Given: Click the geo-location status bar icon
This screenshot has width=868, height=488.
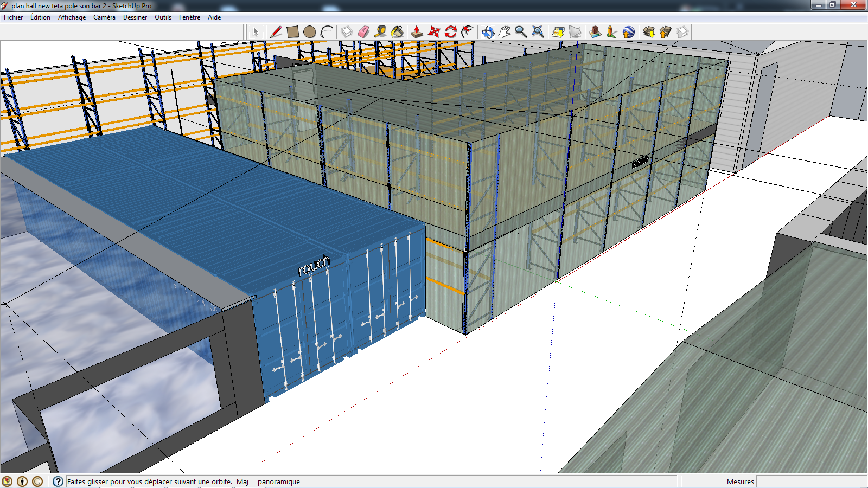Looking at the screenshot, I should [7, 481].
